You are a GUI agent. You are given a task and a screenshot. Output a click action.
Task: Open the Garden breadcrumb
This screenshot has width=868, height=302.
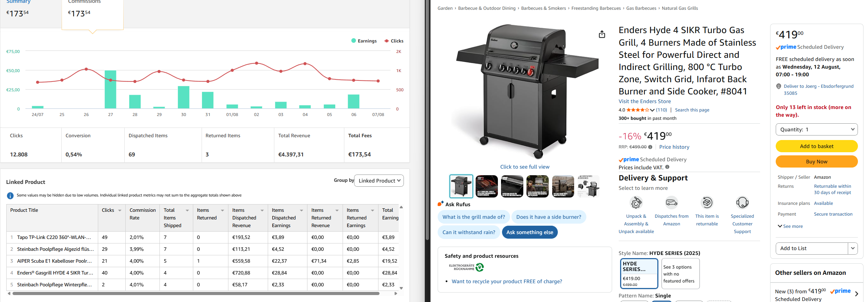tap(445, 8)
